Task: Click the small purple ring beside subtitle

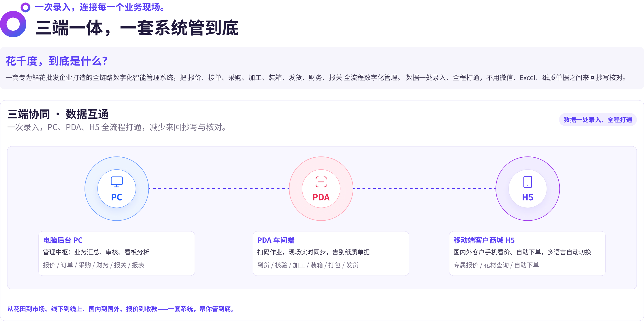Action: coord(25,8)
